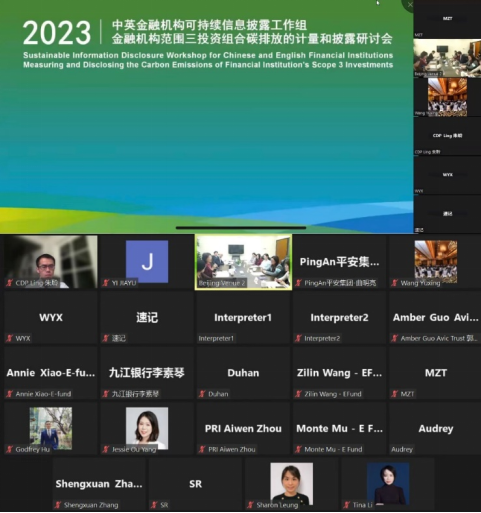Viewport: 481px width, 513px height.
Task: Click the muted mic icon next to PRI Aiwen Zhou
Action: [x=202, y=449]
